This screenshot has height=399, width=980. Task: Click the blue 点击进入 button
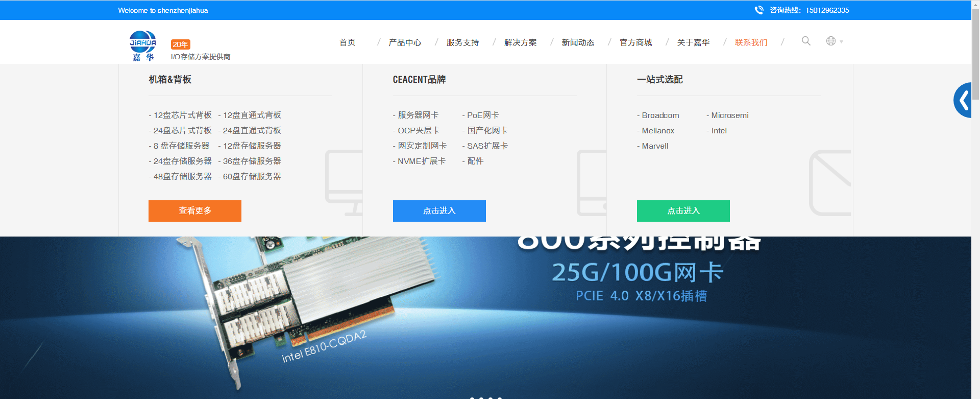pyautogui.click(x=439, y=211)
